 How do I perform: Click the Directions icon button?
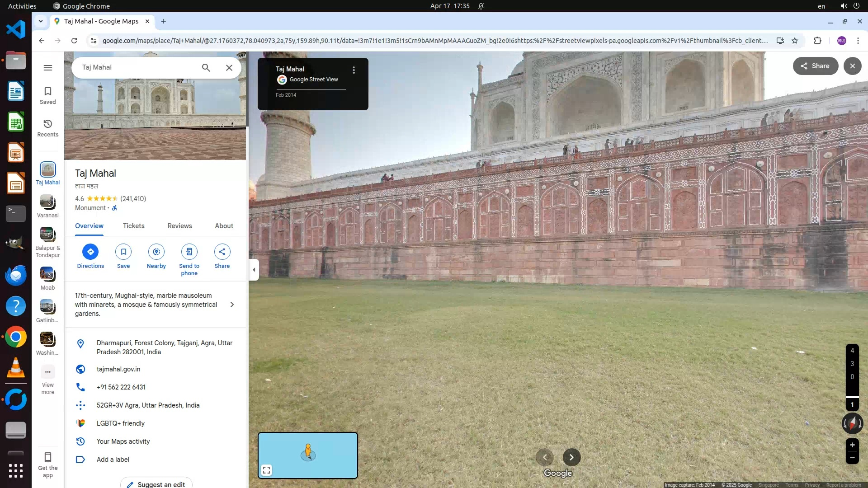tap(90, 252)
